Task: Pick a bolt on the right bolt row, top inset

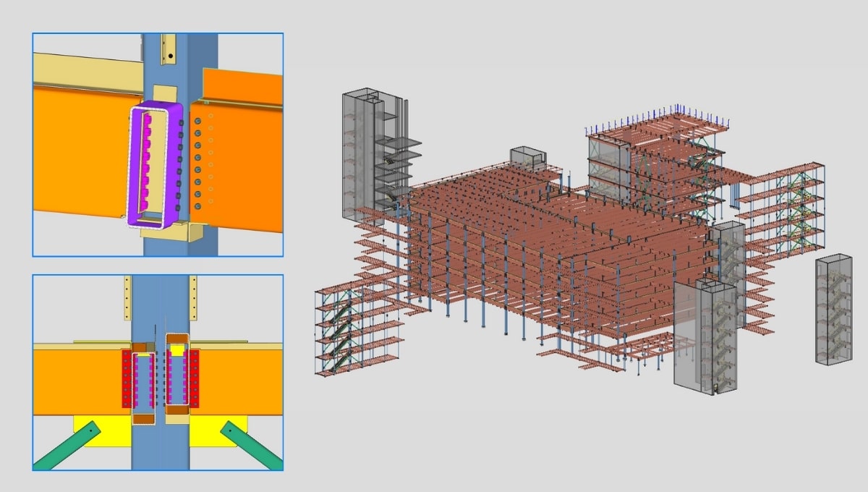Action: tap(198, 158)
